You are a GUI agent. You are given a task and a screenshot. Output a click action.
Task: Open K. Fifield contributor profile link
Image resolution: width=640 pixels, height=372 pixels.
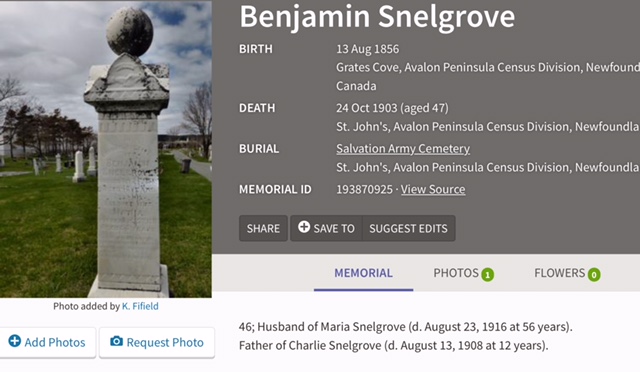140,306
